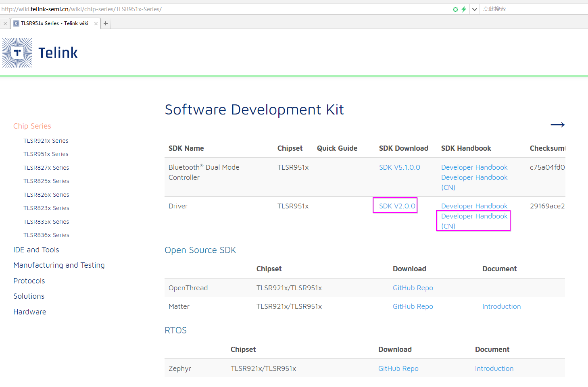Screen dimensions: 588x387
Task: Click the Checksum column header
Action: click(548, 148)
